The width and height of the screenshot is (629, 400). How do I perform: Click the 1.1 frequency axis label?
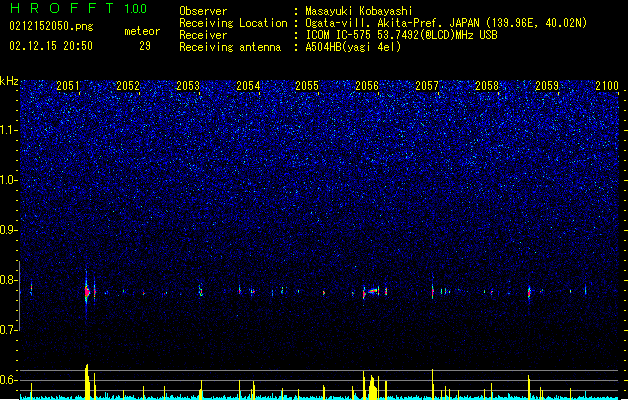point(9,130)
